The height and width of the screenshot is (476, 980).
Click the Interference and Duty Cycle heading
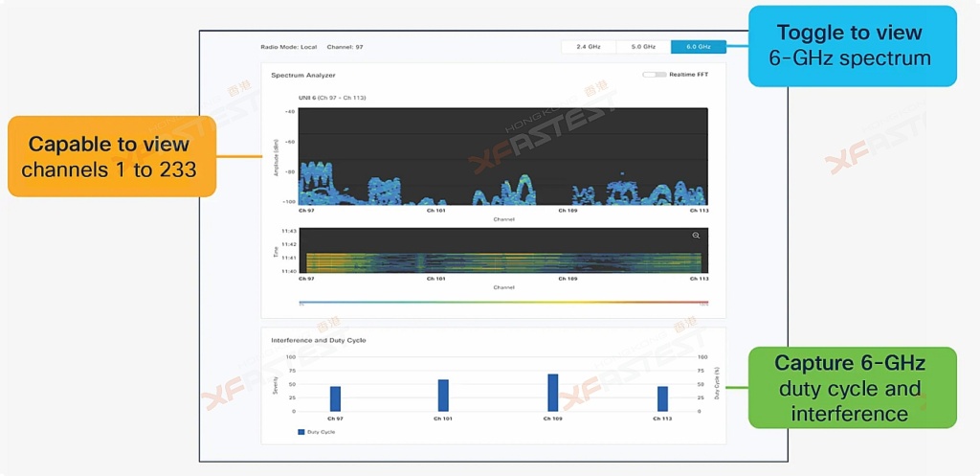319,340
